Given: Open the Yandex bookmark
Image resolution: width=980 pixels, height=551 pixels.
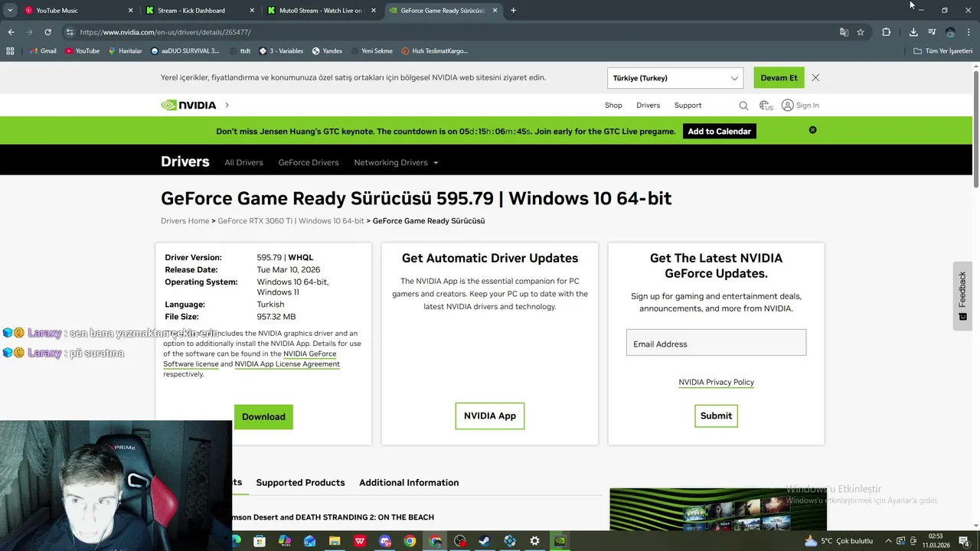Looking at the screenshot, I should [x=327, y=51].
